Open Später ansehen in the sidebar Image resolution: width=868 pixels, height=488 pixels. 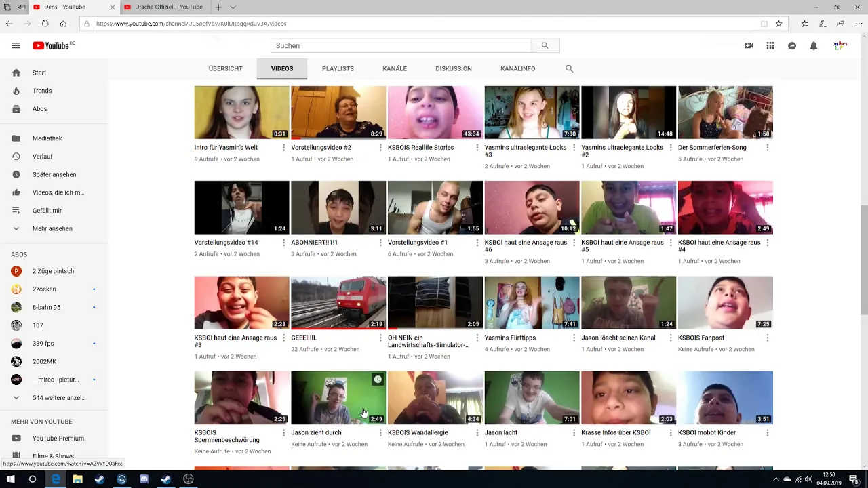click(x=54, y=174)
